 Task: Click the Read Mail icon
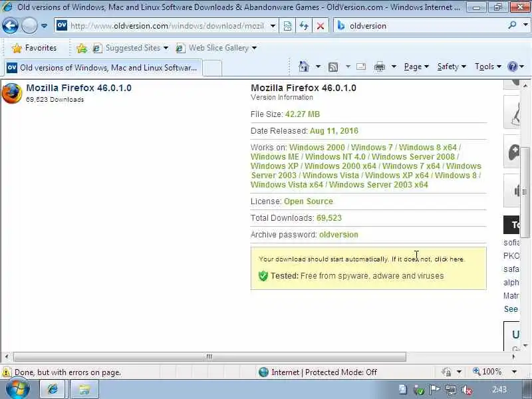(x=361, y=66)
